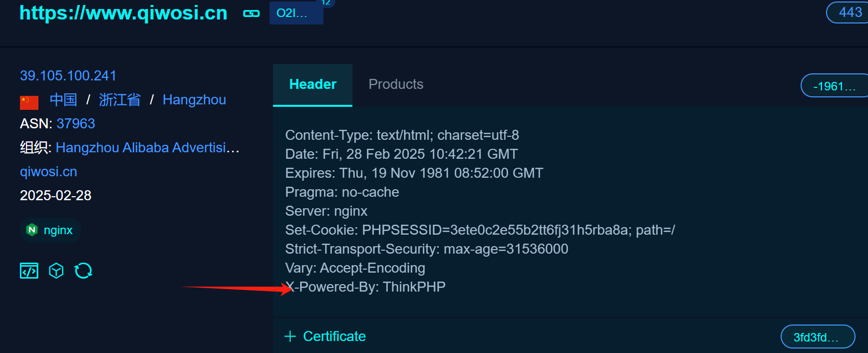This screenshot has height=353, width=868.
Task: Click the qiwosi.cn domain link
Action: pyautogui.click(x=48, y=172)
